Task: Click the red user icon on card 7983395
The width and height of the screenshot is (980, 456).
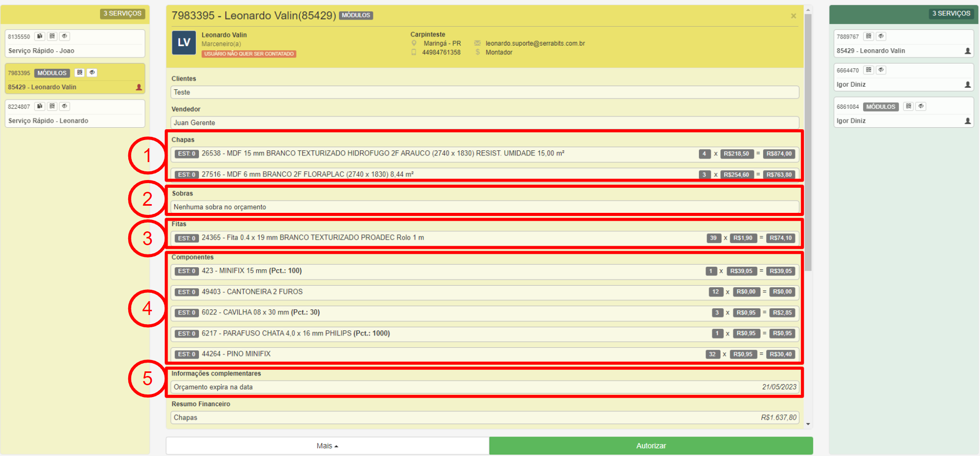Action: point(138,87)
